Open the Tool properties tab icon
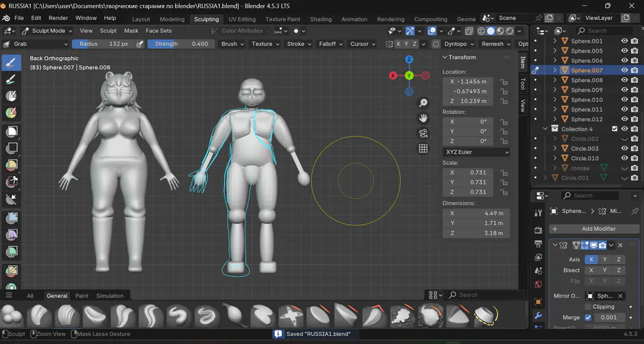Viewport: 644px width, 344px height. (x=538, y=212)
